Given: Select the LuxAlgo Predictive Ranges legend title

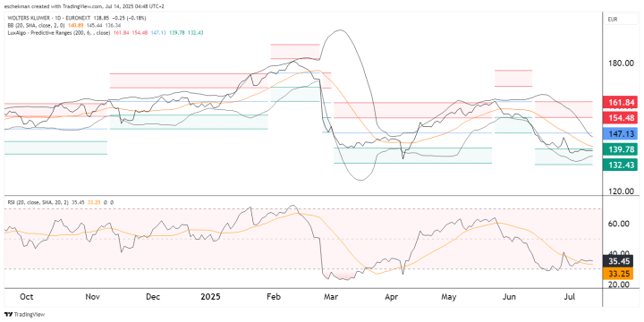Looking at the screenshot, I should pos(58,32).
